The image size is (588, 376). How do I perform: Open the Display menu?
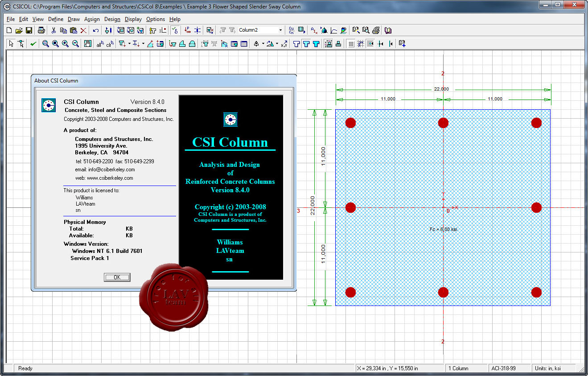[x=133, y=19]
